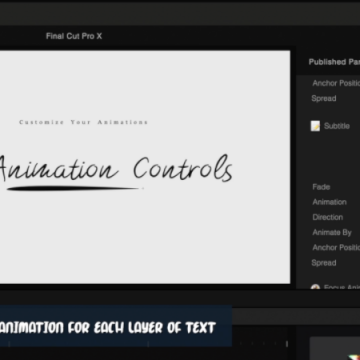Select the brush stroke underline in viewer
The image size is (360, 360).
click(75, 189)
